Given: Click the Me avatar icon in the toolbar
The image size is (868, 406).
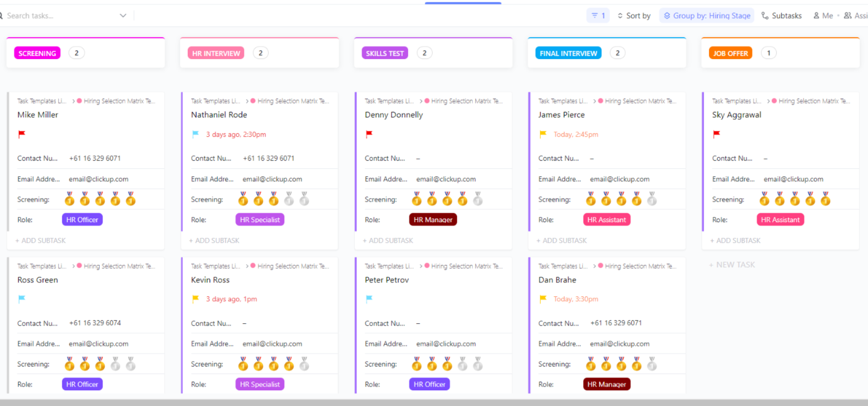Looking at the screenshot, I should [816, 15].
